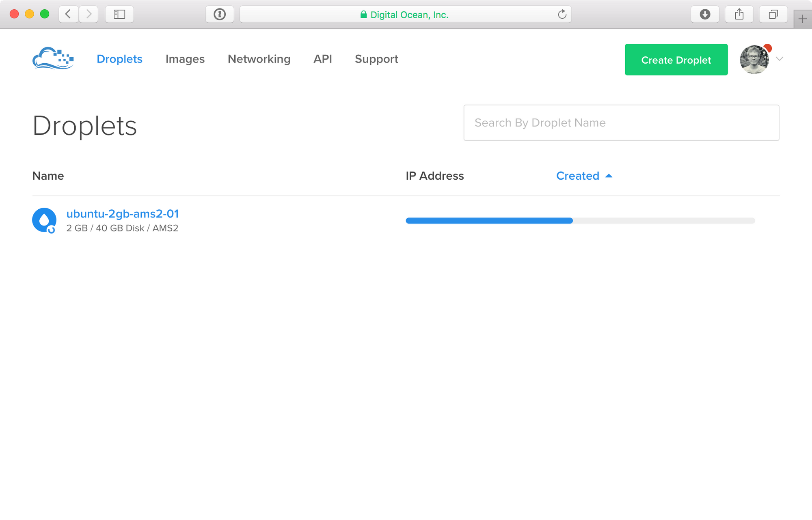Click the user profile avatar

(x=754, y=60)
